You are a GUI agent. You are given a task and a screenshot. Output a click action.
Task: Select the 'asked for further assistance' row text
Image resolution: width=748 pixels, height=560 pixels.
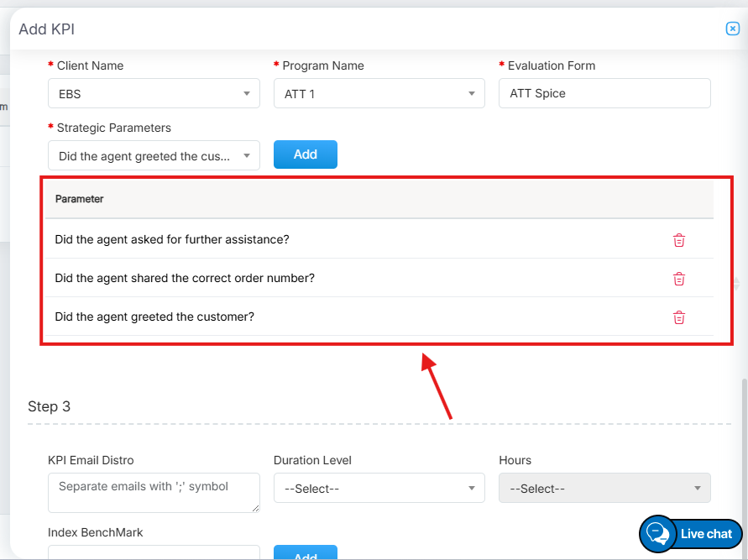click(172, 240)
